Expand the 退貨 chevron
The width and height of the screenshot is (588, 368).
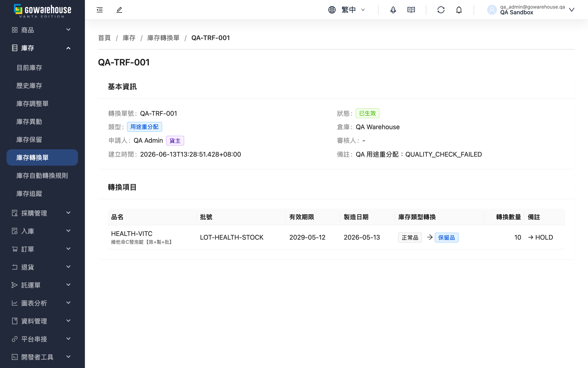tap(69, 267)
